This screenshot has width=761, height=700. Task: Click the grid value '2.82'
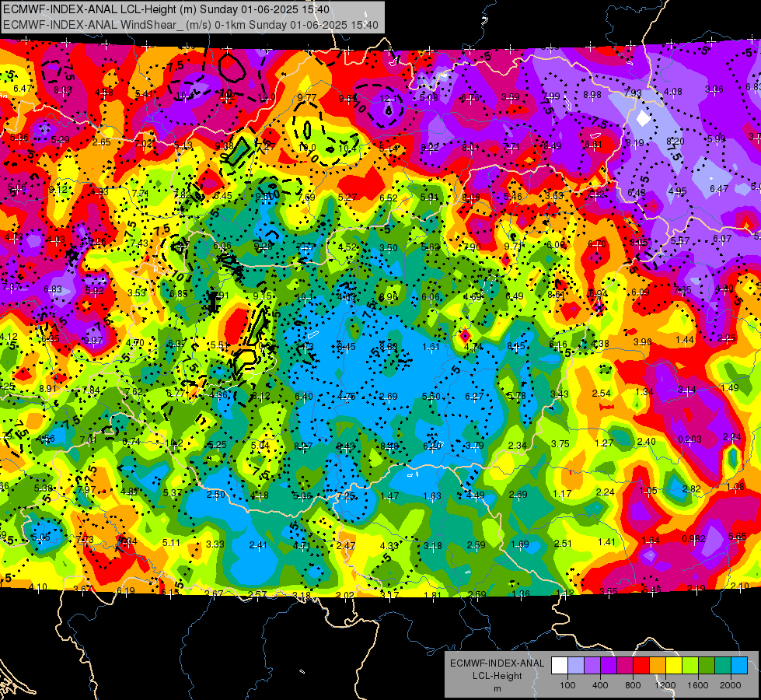pos(691,488)
